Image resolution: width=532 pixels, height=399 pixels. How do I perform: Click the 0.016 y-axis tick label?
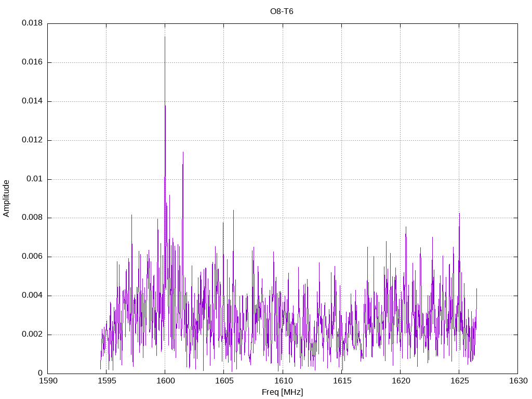tap(32, 62)
